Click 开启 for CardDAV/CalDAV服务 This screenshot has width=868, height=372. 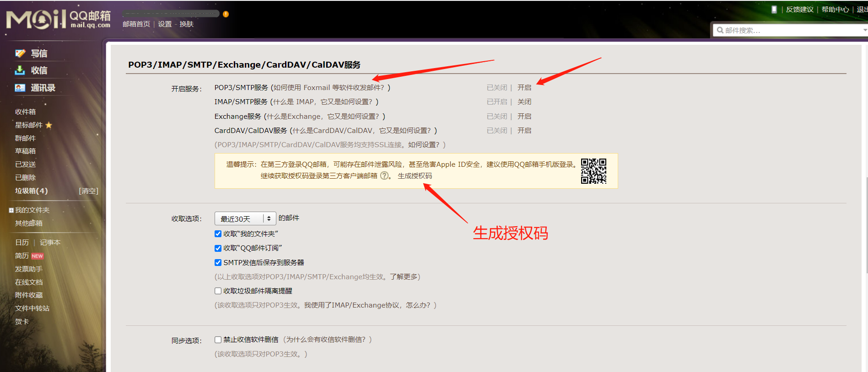click(524, 131)
